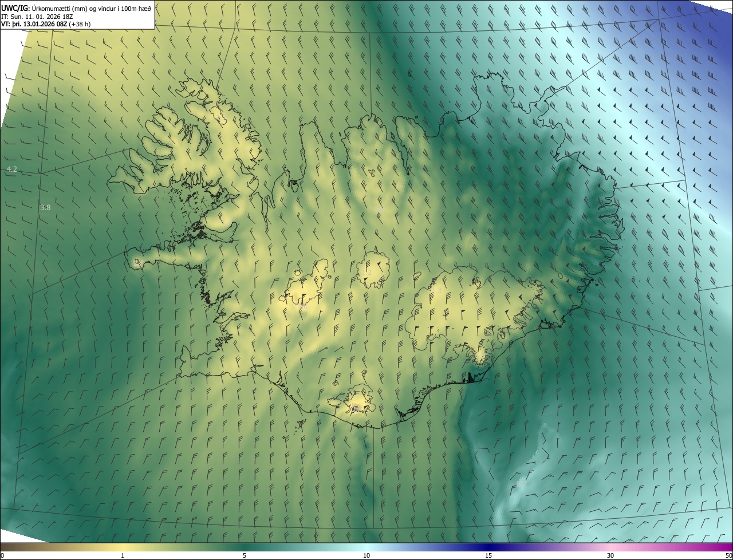Click the '30' tick on the color scale
Screen dimensions: 733x560
coord(610,555)
